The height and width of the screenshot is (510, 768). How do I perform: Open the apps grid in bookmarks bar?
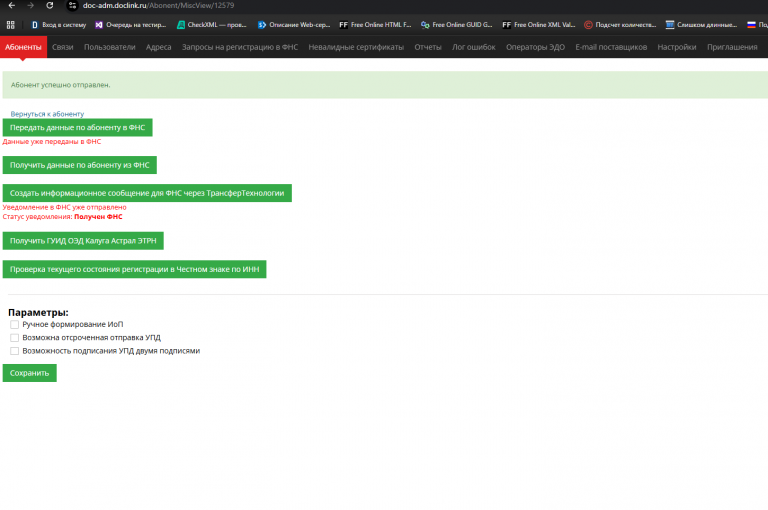click(x=10, y=24)
